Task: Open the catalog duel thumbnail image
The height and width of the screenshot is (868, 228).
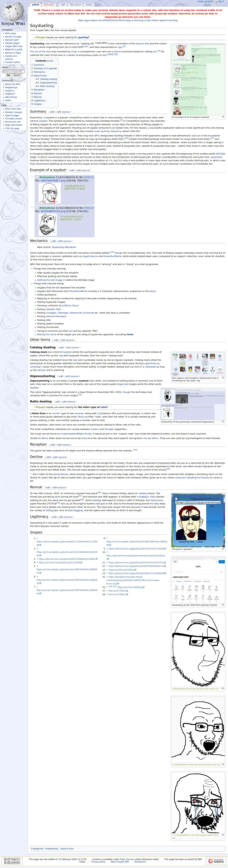Action: tap(198, 364)
